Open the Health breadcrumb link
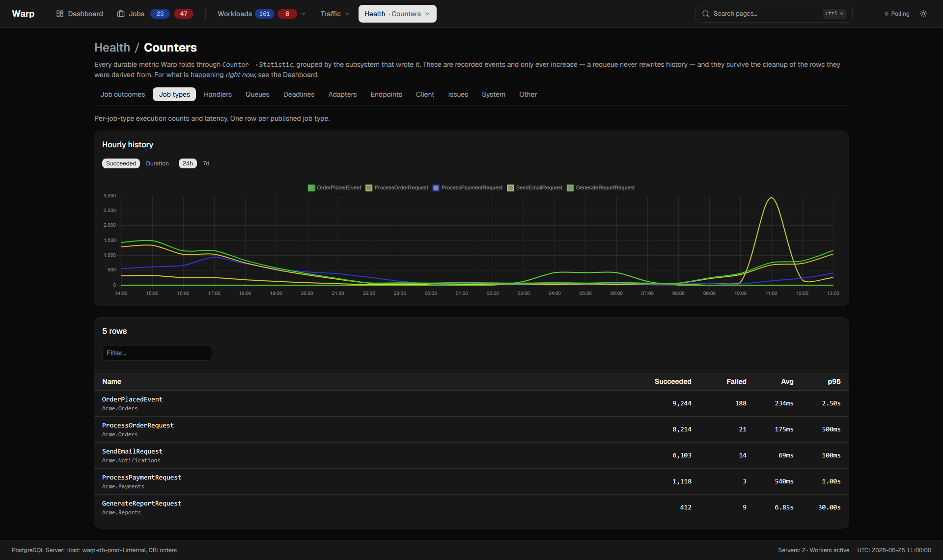The image size is (943, 560). pos(112,48)
